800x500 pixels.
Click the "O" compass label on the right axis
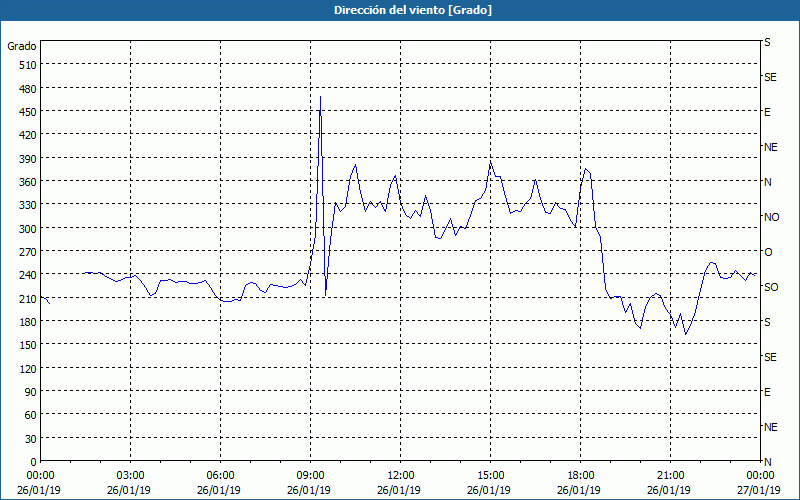pyautogui.click(x=768, y=252)
